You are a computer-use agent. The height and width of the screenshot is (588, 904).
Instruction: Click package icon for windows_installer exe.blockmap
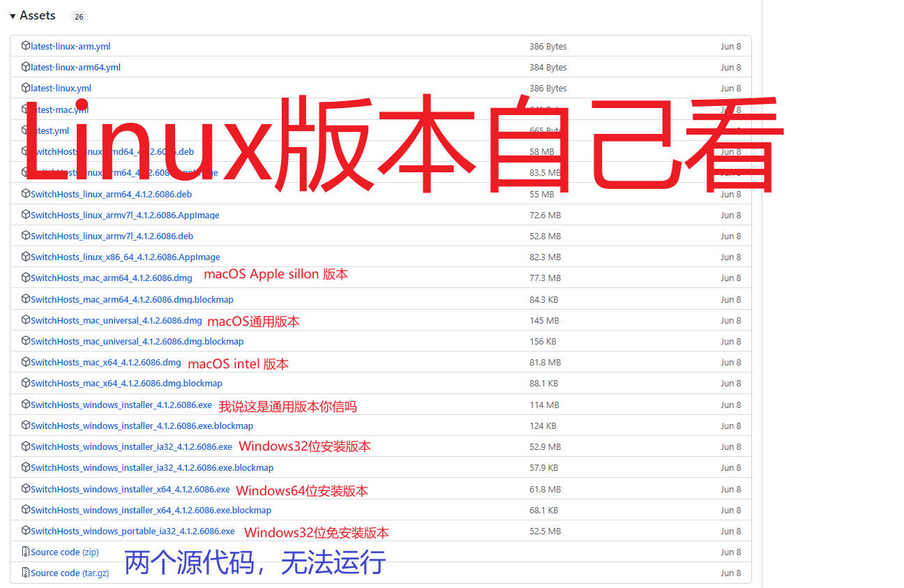[26, 426]
